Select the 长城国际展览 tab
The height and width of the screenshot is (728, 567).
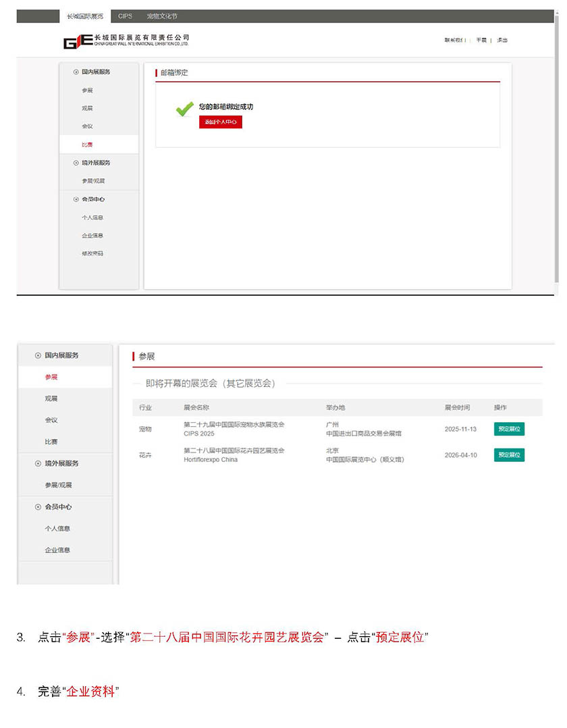tap(85, 16)
